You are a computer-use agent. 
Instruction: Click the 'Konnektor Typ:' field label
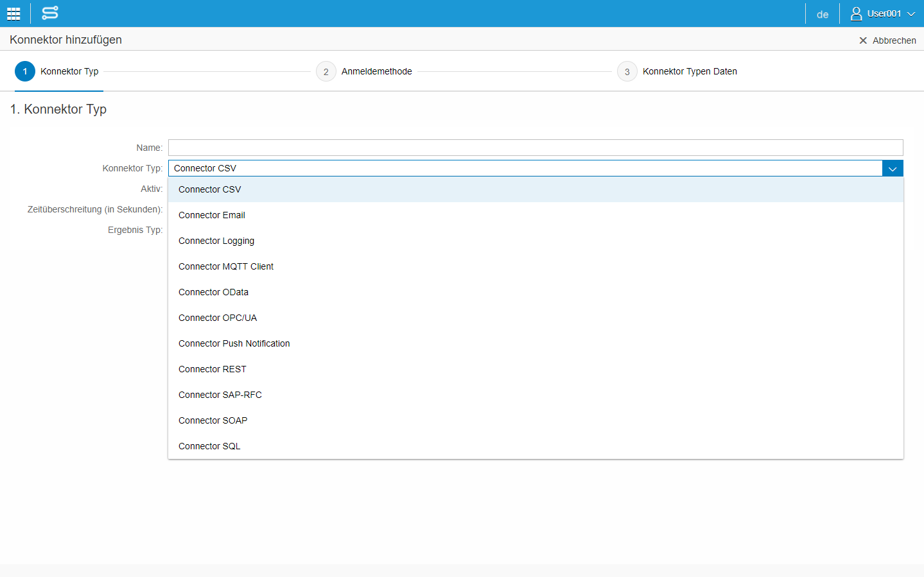pos(132,168)
